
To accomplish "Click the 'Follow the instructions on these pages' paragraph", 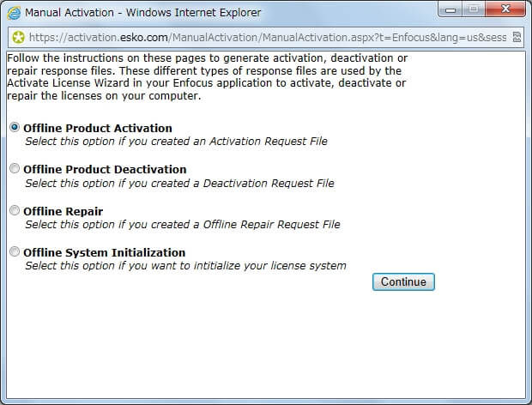I will coord(207,77).
